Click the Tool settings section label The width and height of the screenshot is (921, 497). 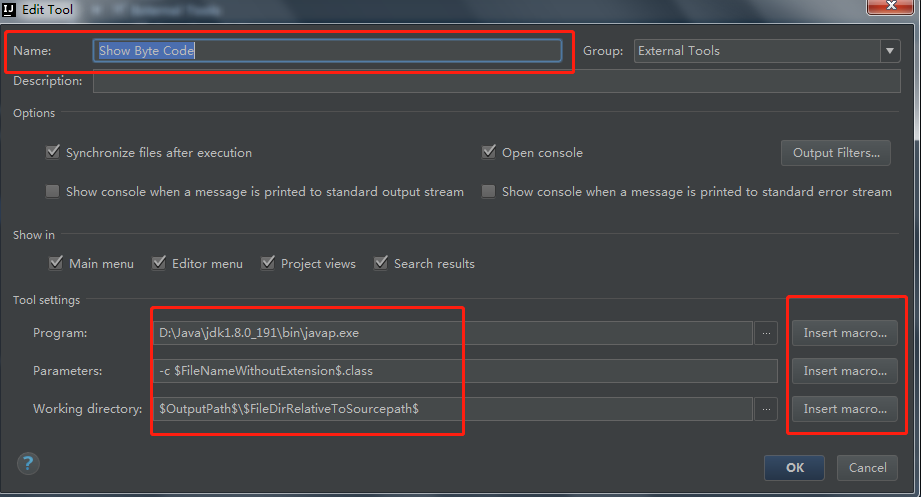pyautogui.click(x=46, y=300)
